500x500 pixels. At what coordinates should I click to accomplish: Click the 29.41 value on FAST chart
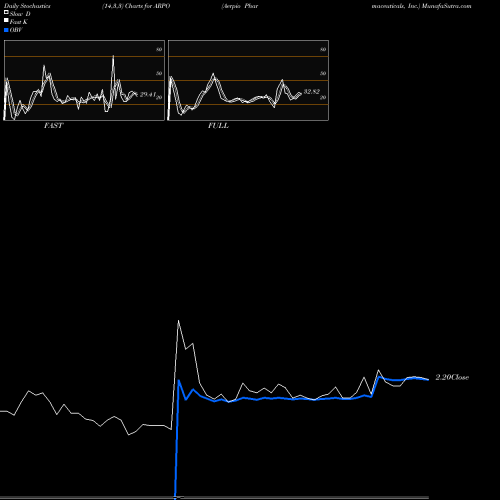coord(148,95)
